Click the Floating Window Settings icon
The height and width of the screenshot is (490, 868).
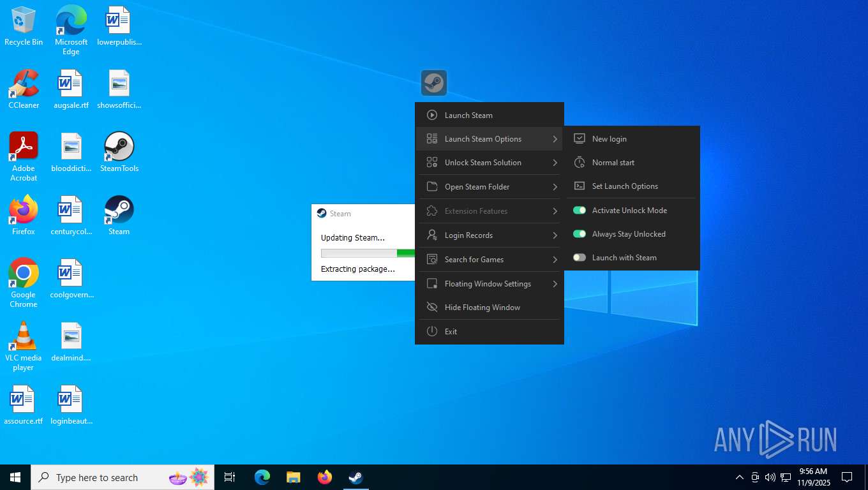pos(432,284)
